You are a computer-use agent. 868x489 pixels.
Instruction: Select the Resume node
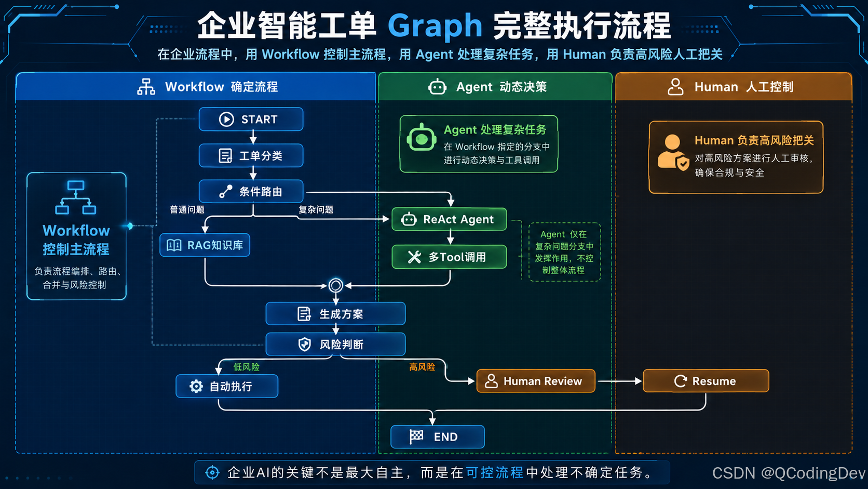pos(706,381)
